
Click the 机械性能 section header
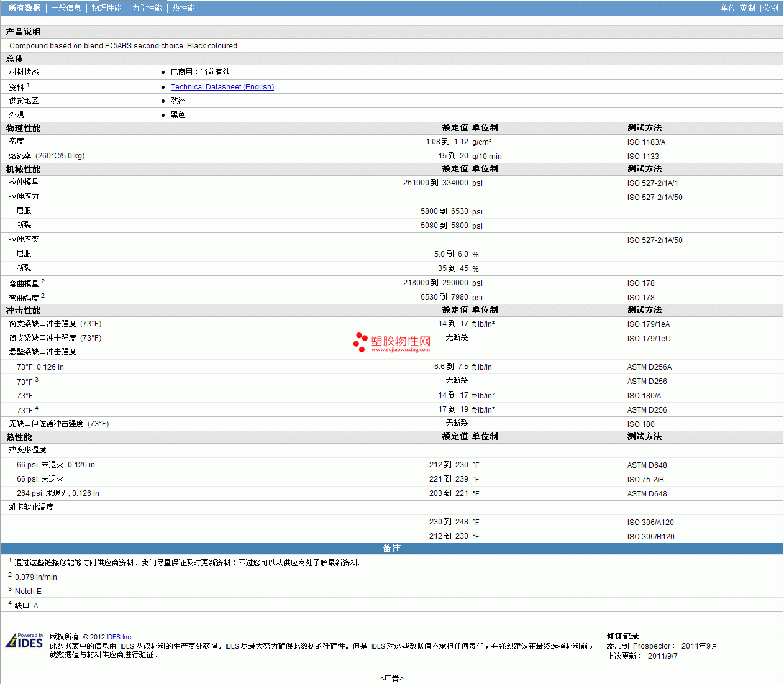point(23,169)
